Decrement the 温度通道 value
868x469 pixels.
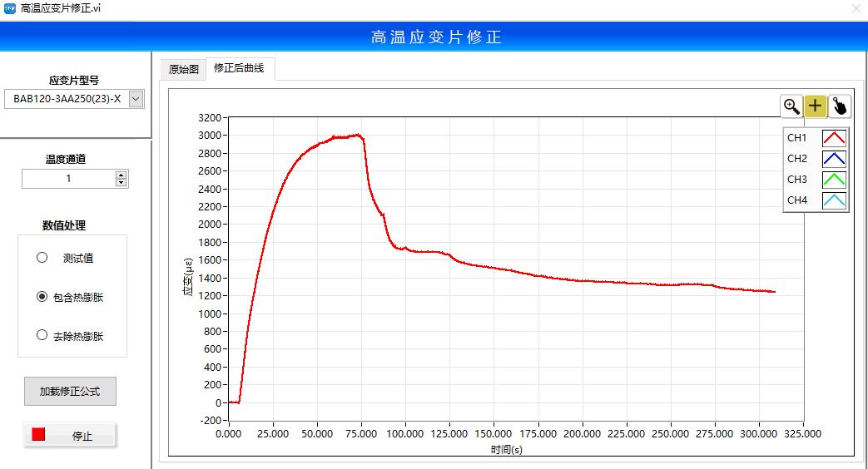pos(122,182)
